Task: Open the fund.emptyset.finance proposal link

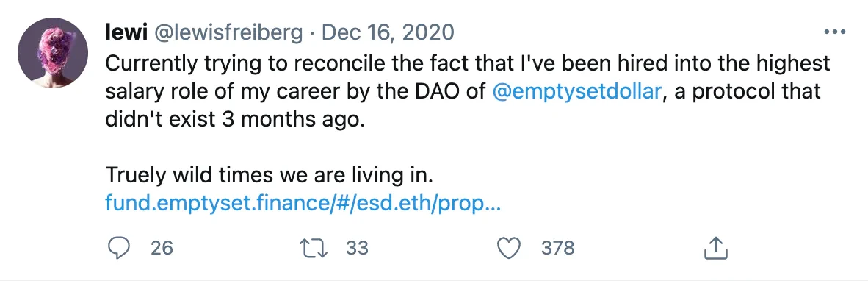Action: (x=303, y=204)
